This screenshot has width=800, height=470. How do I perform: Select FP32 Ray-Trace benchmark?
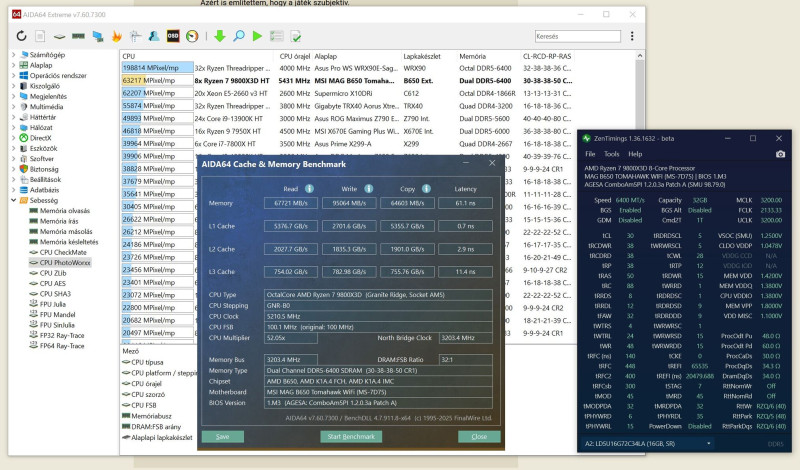coord(62,335)
